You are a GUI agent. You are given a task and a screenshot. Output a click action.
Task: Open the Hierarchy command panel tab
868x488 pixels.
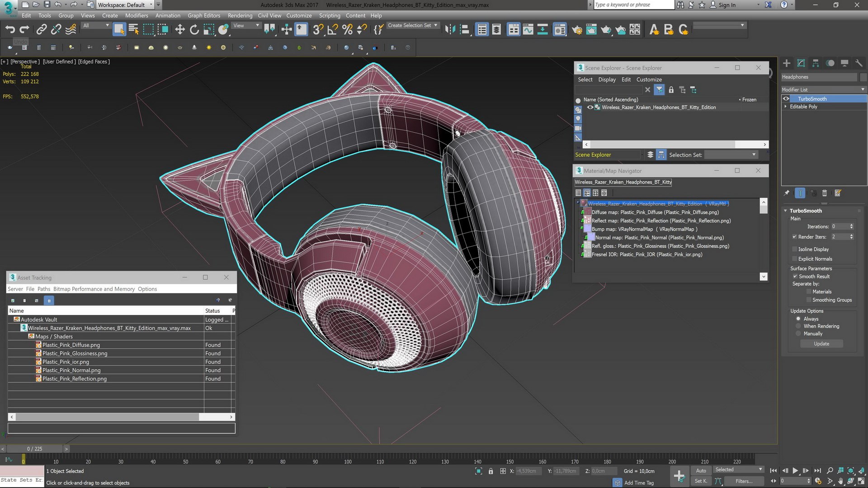[816, 63]
